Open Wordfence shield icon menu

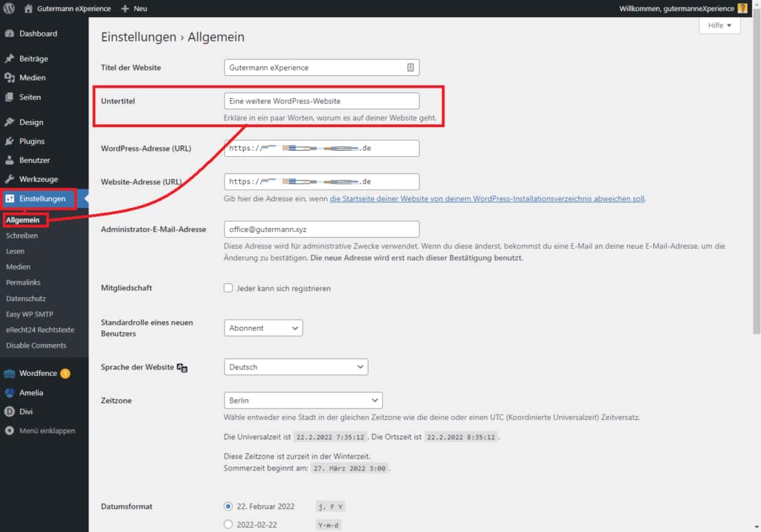pos(9,373)
